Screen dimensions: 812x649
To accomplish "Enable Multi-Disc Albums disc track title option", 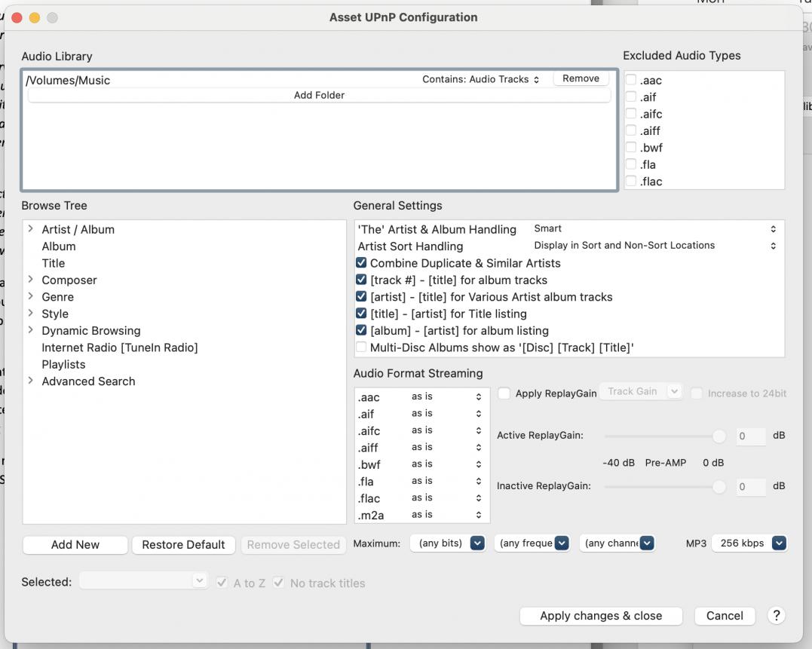I will coord(361,347).
